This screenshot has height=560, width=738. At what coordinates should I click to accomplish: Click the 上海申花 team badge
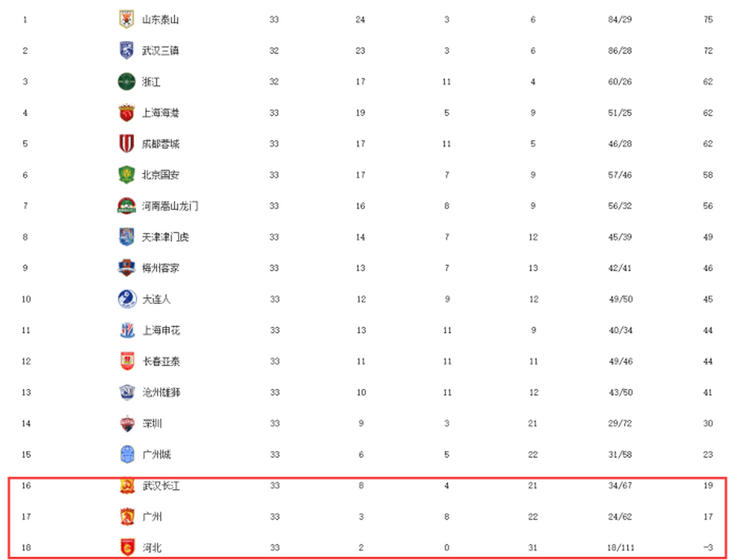click(x=127, y=330)
